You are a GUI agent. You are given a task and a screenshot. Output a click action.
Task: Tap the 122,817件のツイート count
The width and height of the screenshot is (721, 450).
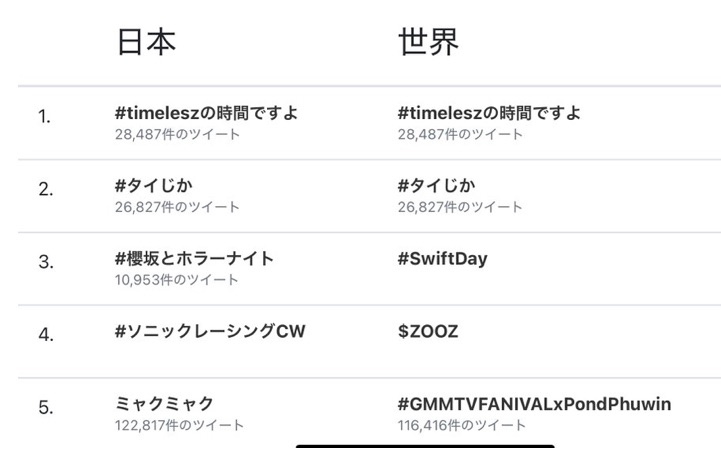pos(179,425)
